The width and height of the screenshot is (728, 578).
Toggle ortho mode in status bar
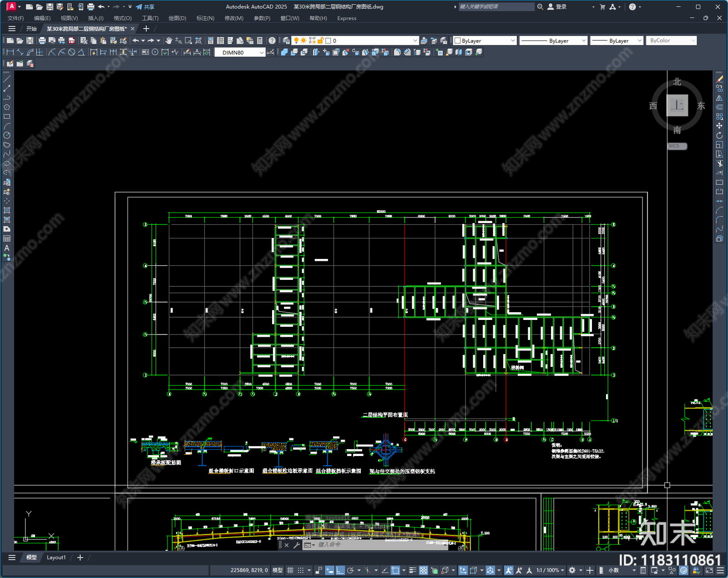340,570
